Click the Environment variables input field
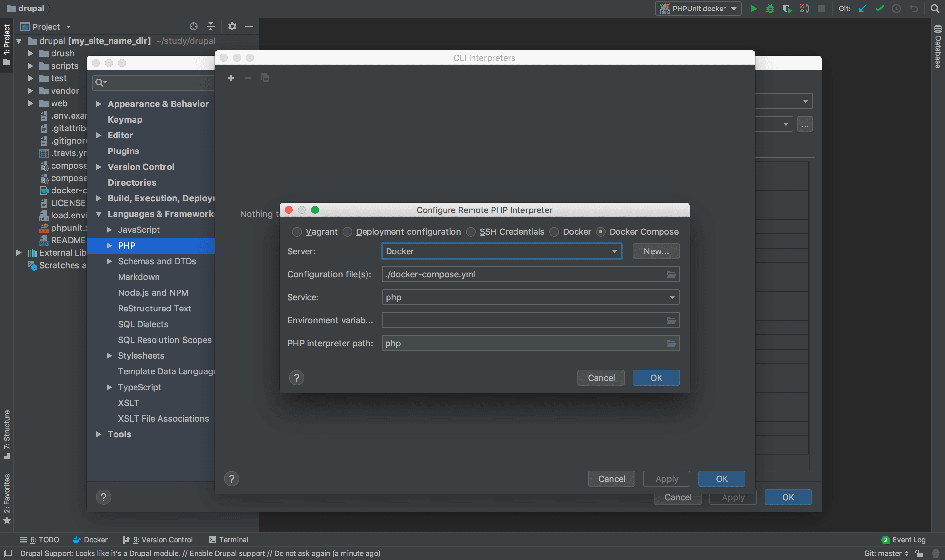 pyautogui.click(x=523, y=320)
